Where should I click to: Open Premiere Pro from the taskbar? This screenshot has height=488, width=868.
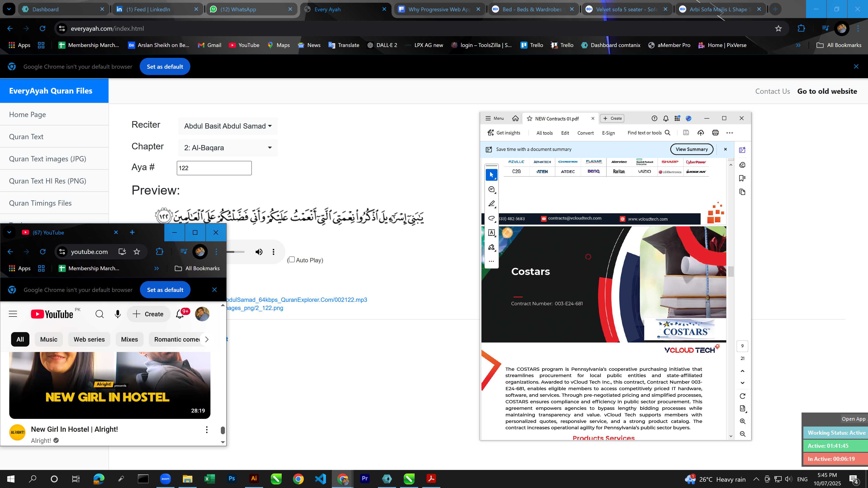pyautogui.click(x=365, y=479)
